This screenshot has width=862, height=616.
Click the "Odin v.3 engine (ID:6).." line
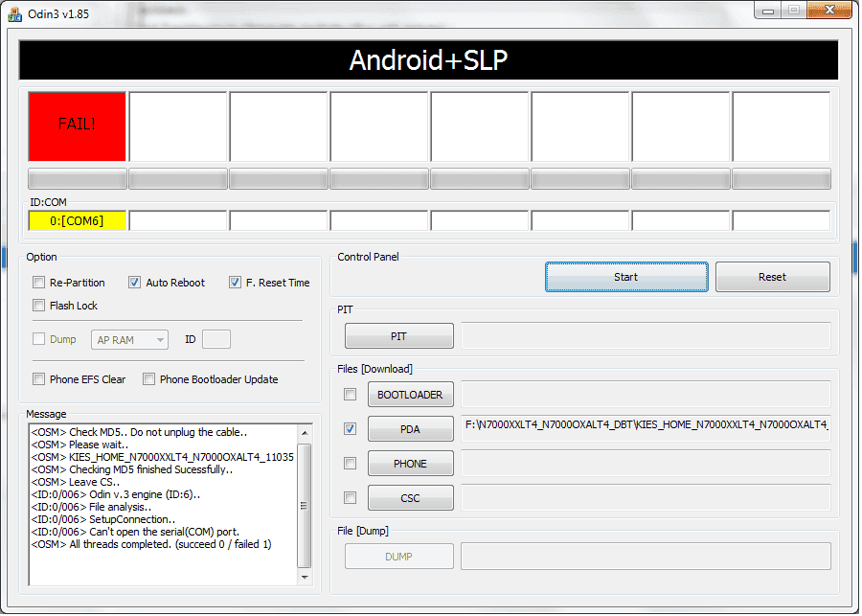tap(116, 494)
